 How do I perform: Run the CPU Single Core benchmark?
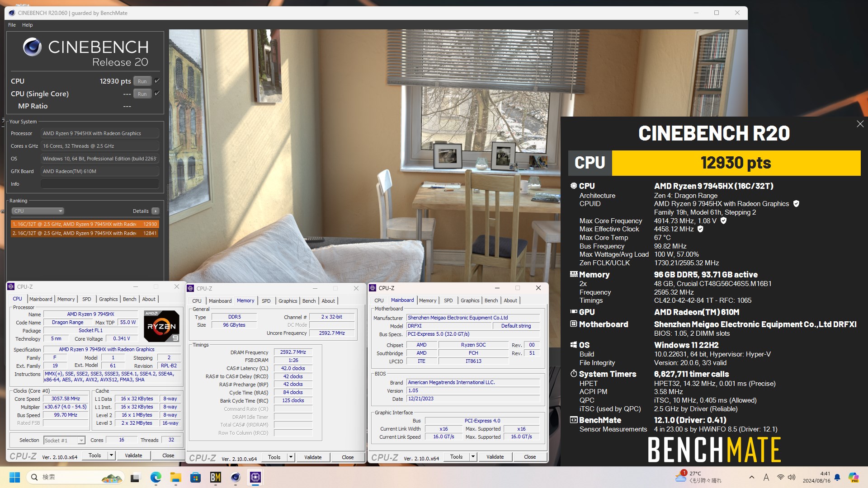coord(142,94)
